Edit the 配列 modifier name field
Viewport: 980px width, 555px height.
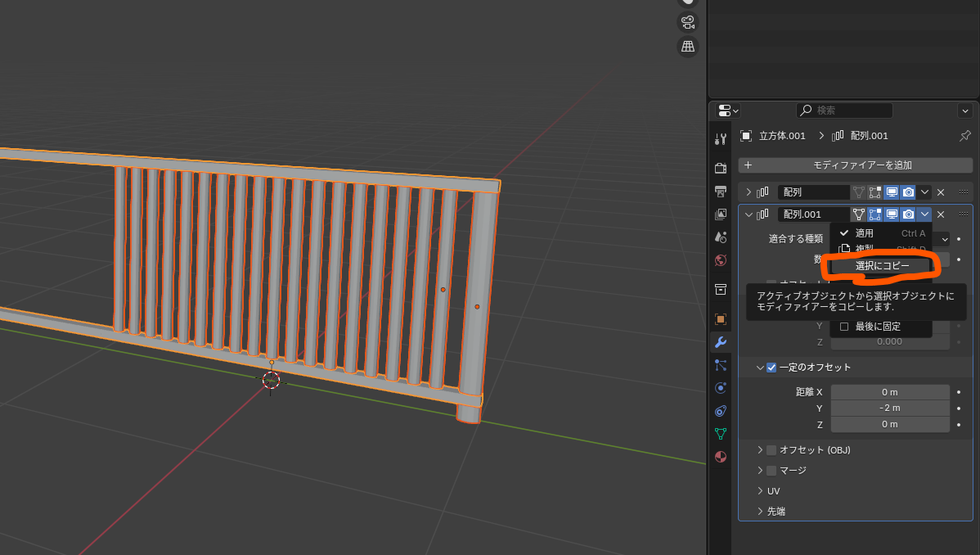(x=813, y=192)
